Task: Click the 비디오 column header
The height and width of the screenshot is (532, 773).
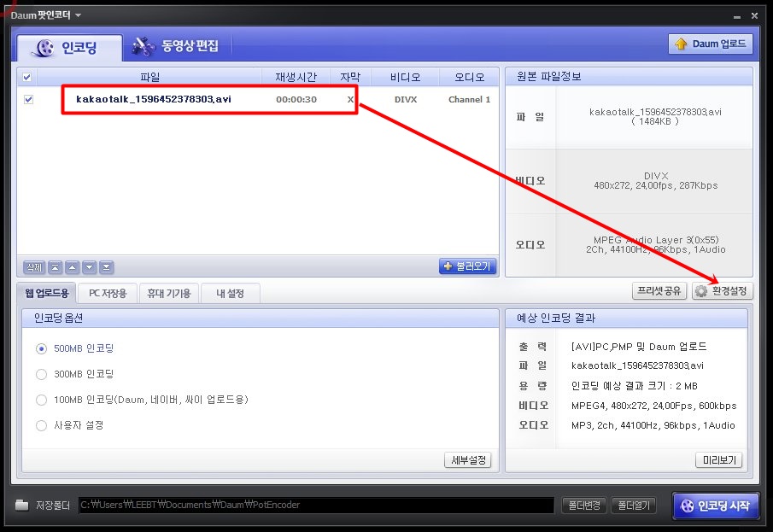Action: (x=405, y=77)
